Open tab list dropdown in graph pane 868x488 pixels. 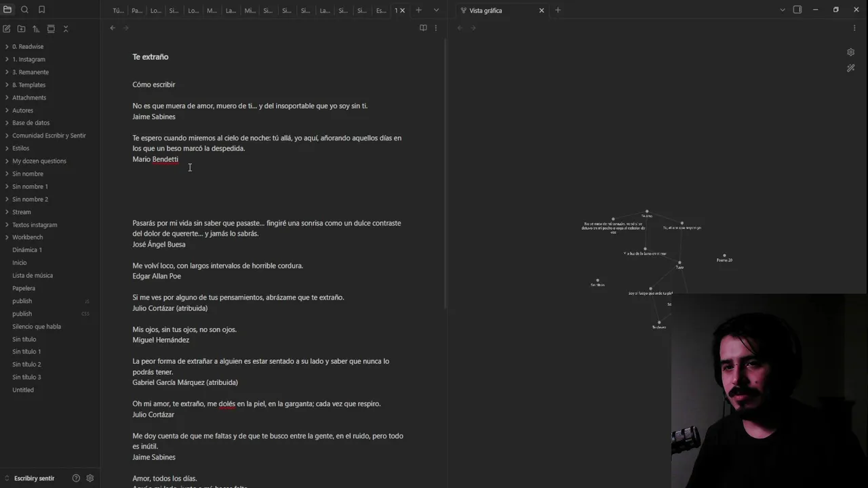(x=782, y=10)
